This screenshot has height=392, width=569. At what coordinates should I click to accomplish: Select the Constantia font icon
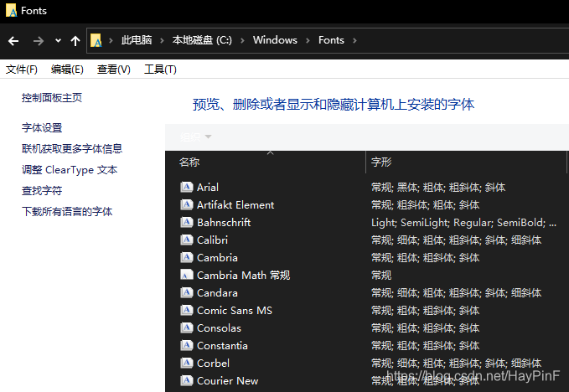point(187,345)
